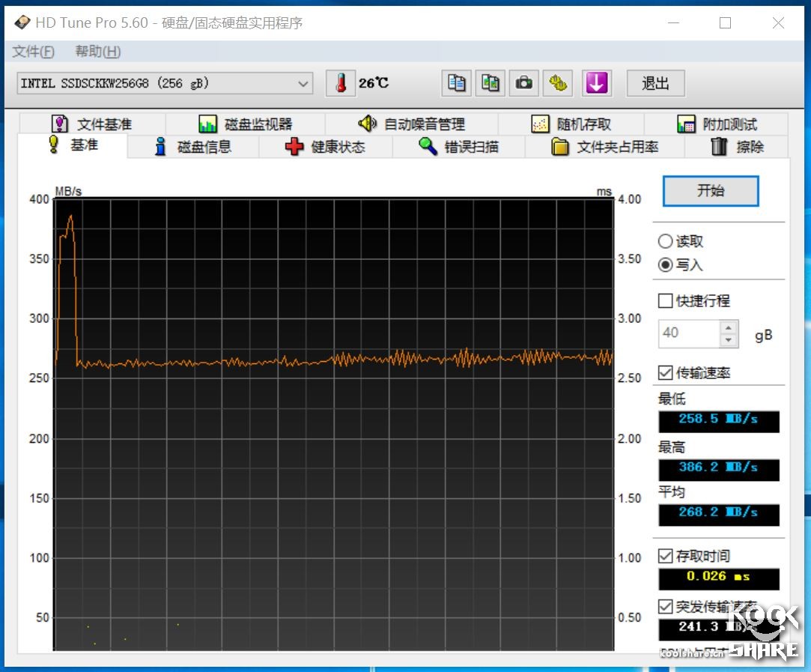Click the 开始 button to start the benchmark

coord(710,191)
